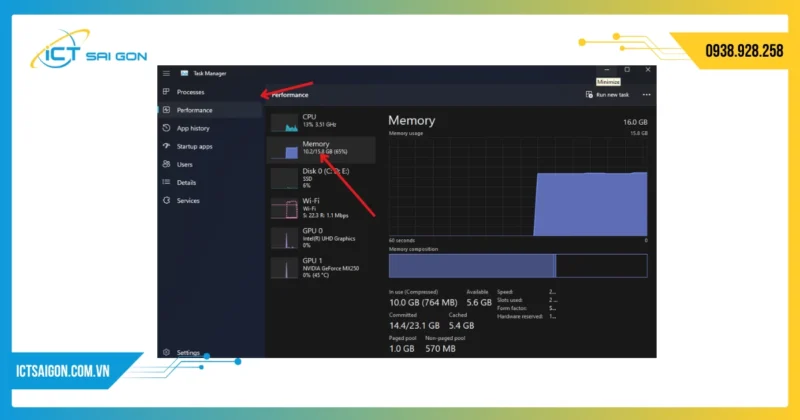Select the Memory resource in the list
Screen dimensions: 800x420
point(322,149)
